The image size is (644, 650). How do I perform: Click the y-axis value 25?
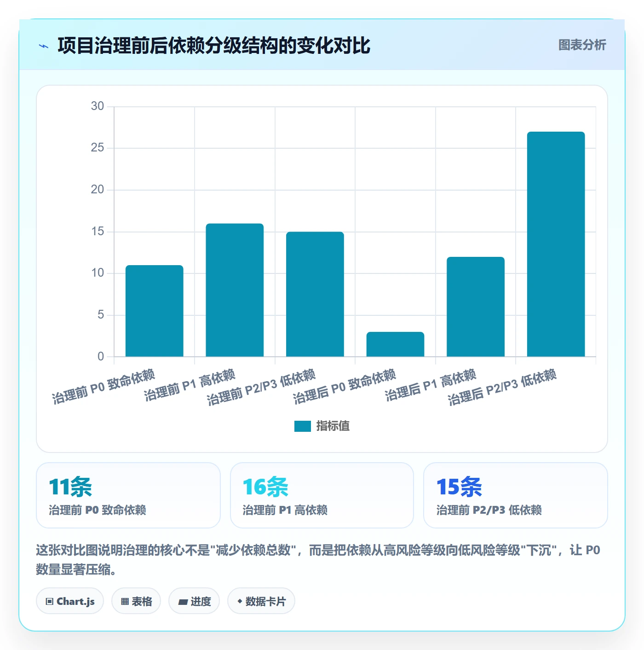coord(98,148)
